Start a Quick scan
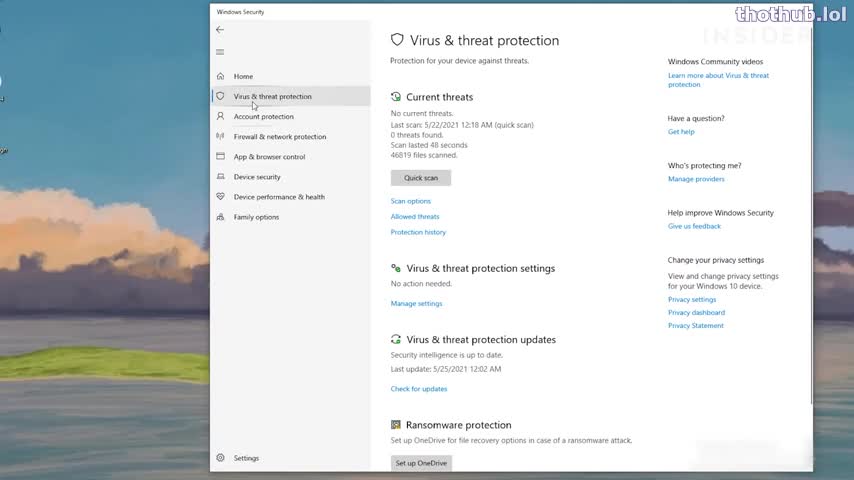The height and width of the screenshot is (480, 854). [420, 178]
